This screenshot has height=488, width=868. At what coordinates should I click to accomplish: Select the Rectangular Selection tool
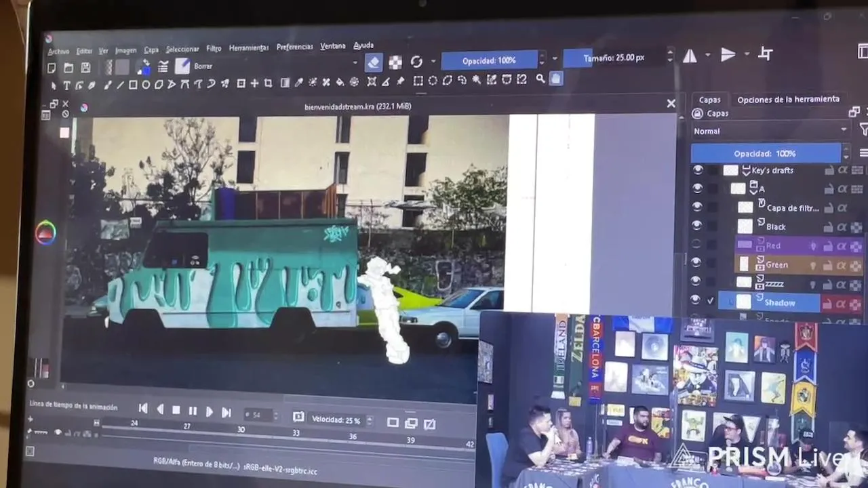(x=418, y=81)
